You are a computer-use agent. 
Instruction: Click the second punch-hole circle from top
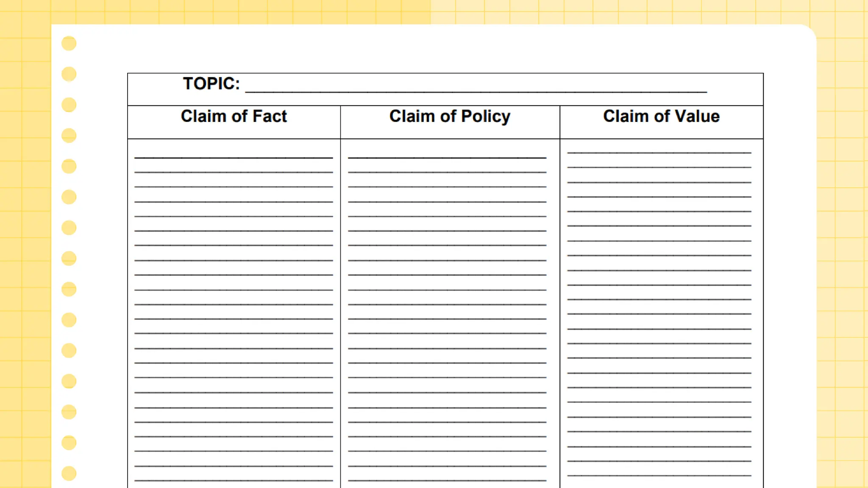(69, 74)
